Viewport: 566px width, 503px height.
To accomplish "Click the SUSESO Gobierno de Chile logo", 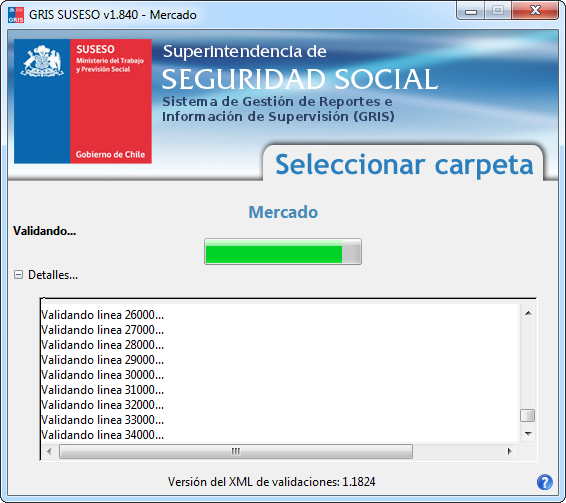I will point(83,101).
